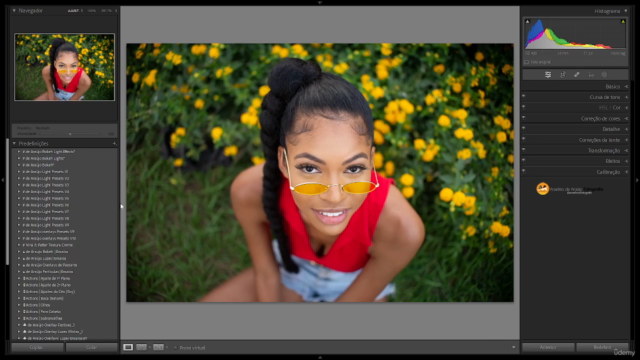Screen dimensions: 640x360
Task: Hide the left panel via edge arrow
Action: pyautogui.click(x=3, y=180)
